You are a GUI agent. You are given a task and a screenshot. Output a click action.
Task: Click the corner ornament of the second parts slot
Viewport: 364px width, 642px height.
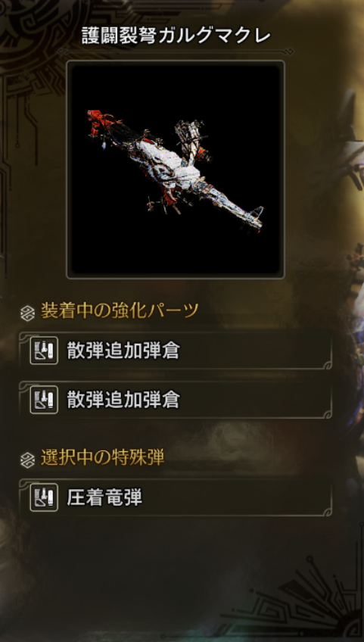(326, 413)
